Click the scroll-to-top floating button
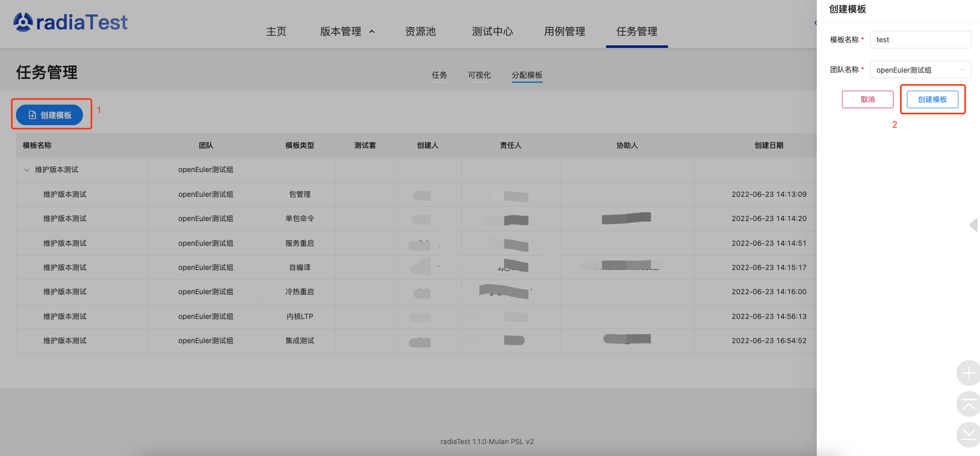980x456 pixels. coord(968,404)
